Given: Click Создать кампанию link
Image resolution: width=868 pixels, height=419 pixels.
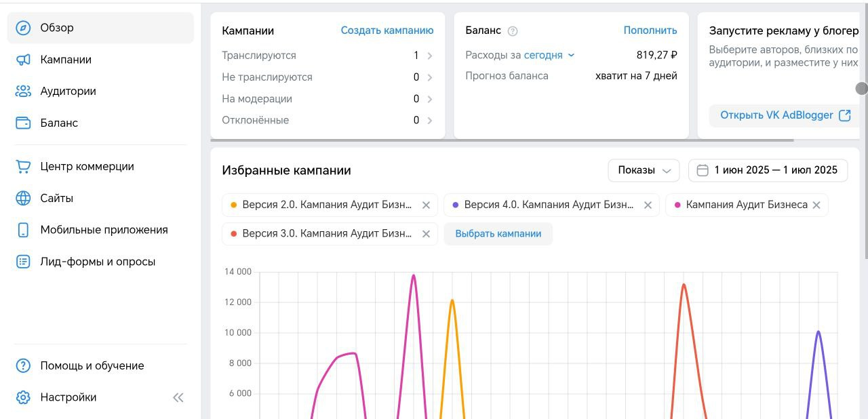Looking at the screenshot, I should point(387,31).
